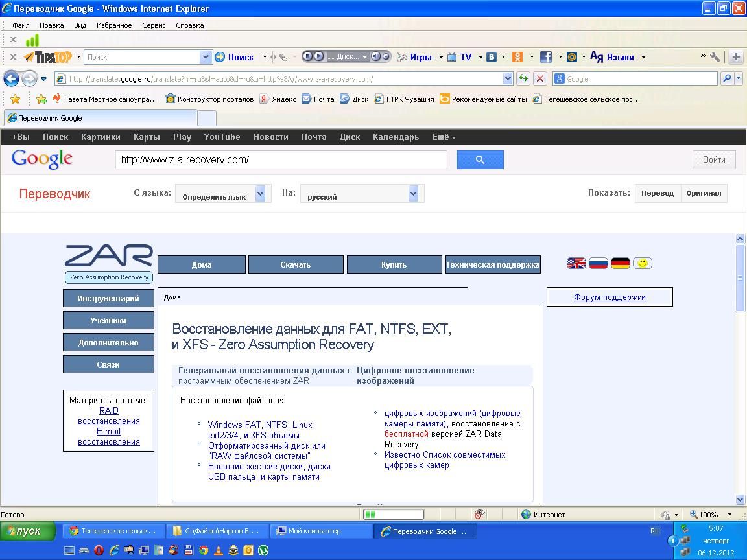The width and height of the screenshot is (747, 560).
Task: Click the blue Google search magnifier button
Action: pos(480,160)
